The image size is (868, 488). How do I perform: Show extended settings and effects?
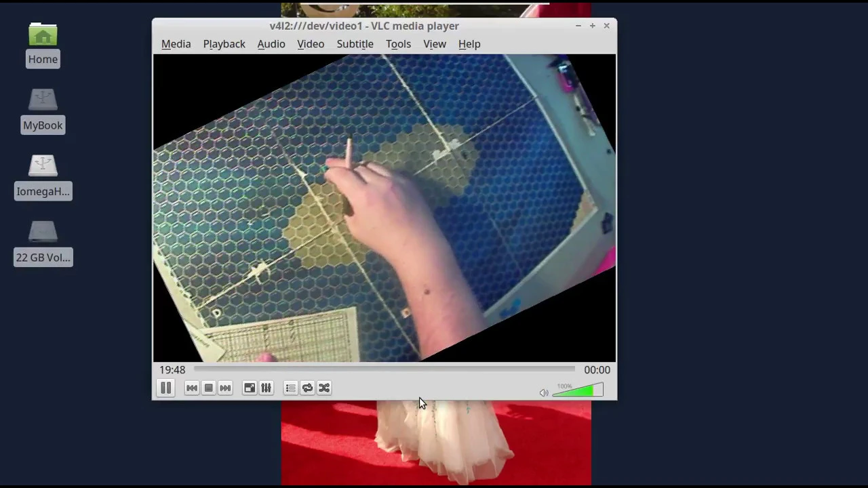(x=266, y=388)
